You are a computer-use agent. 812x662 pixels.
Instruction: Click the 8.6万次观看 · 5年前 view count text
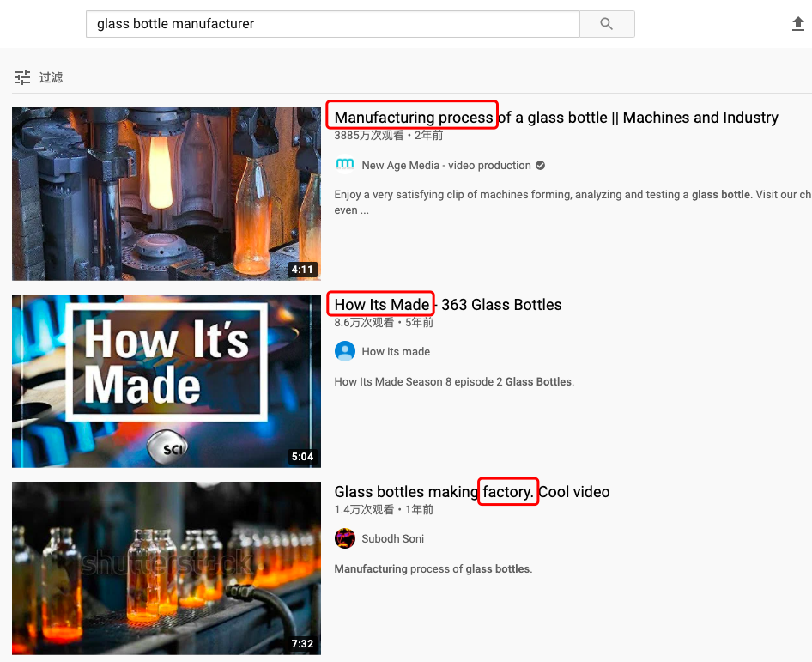pos(384,323)
